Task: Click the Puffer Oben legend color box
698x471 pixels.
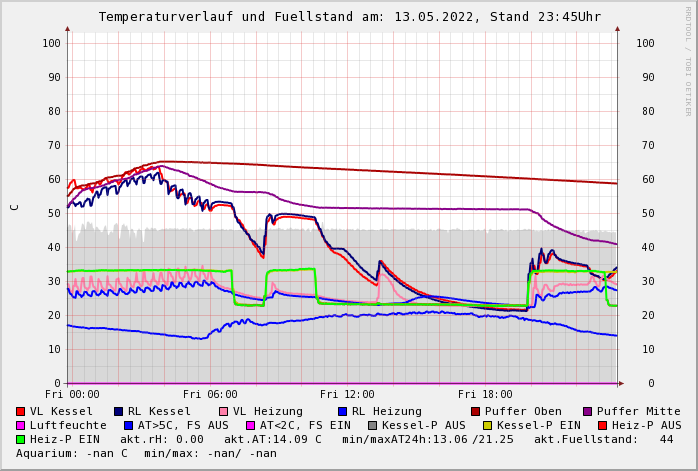Action: (476, 411)
